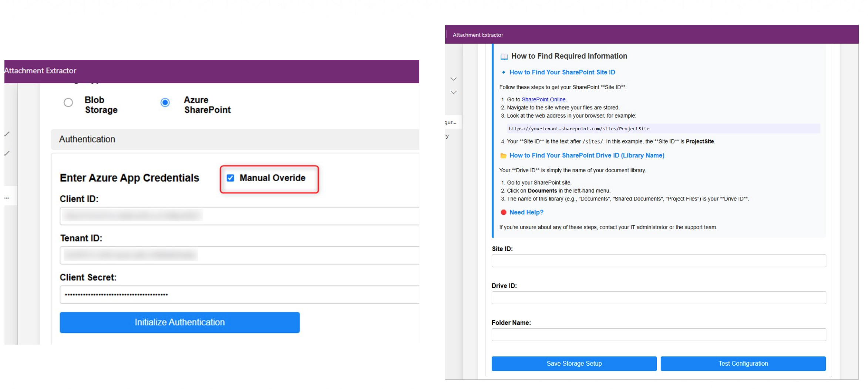Open the SharePoint Online link
868x389 pixels.
[x=543, y=99]
